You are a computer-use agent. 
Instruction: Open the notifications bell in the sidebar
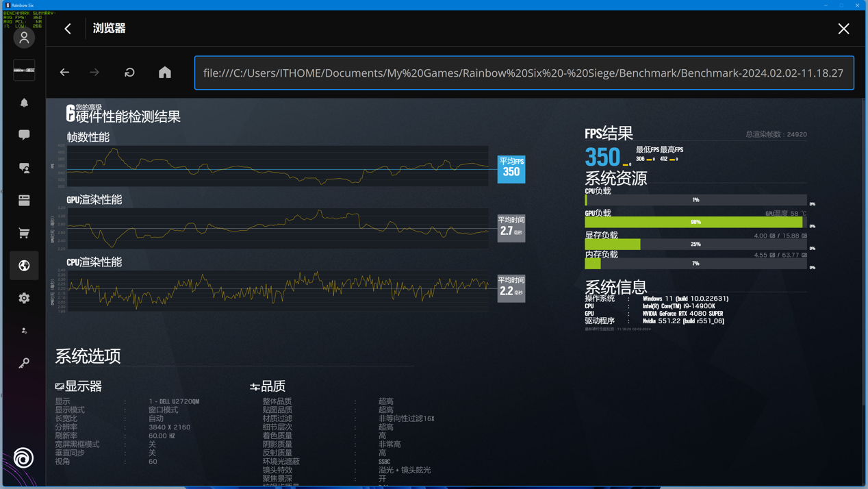(24, 103)
